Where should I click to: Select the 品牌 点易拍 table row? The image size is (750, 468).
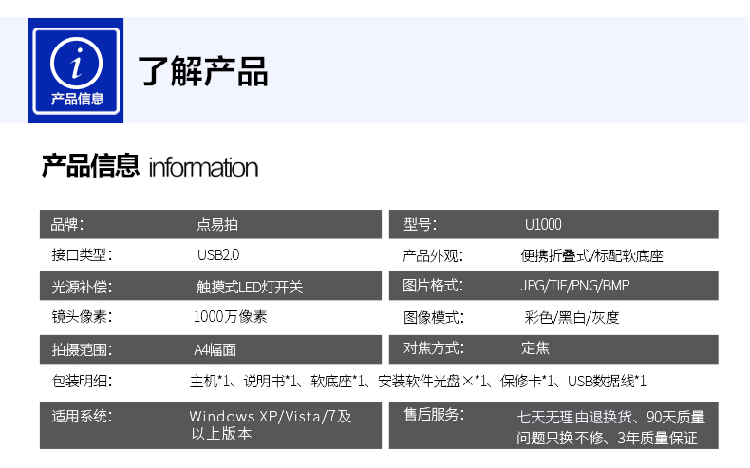click(x=211, y=224)
